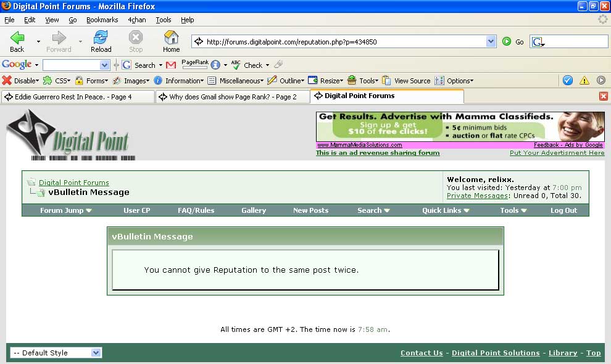The image size is (611, 364).
Task: Click Digital Point Forums breadcrumb link
Action: pyautogui.click(x=74, y=183)
